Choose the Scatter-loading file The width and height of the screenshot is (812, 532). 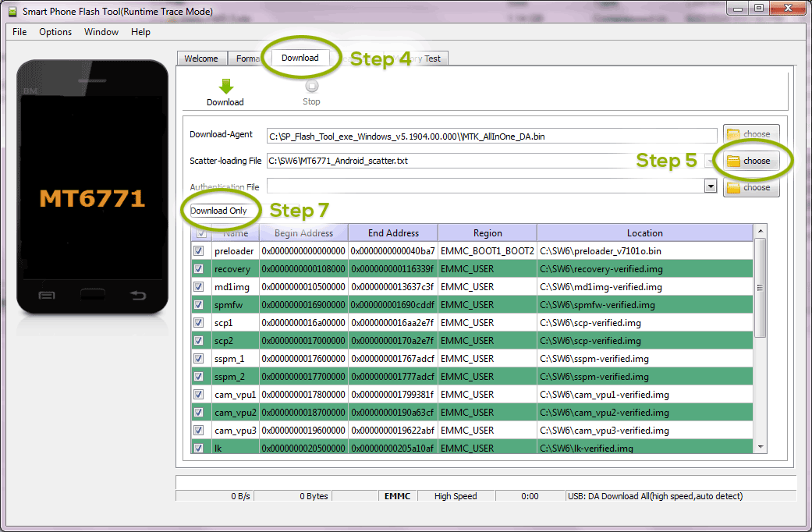pos(751,161)
